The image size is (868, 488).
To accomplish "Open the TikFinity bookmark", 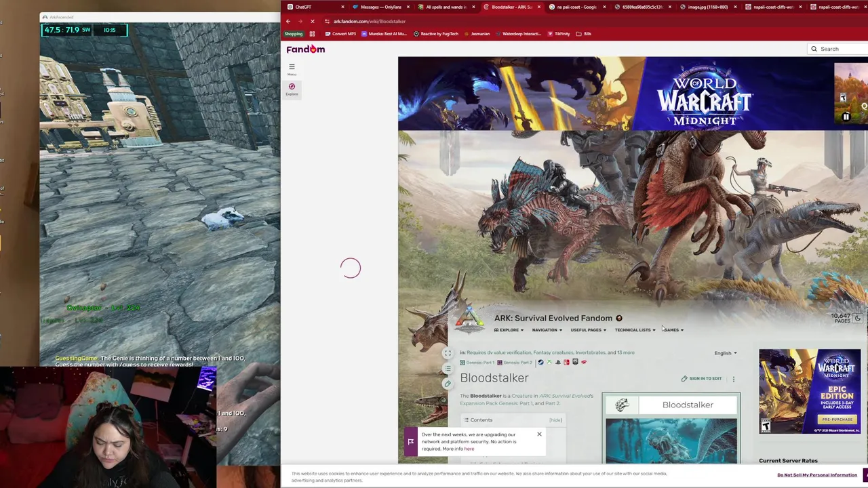I will point(559,34).
